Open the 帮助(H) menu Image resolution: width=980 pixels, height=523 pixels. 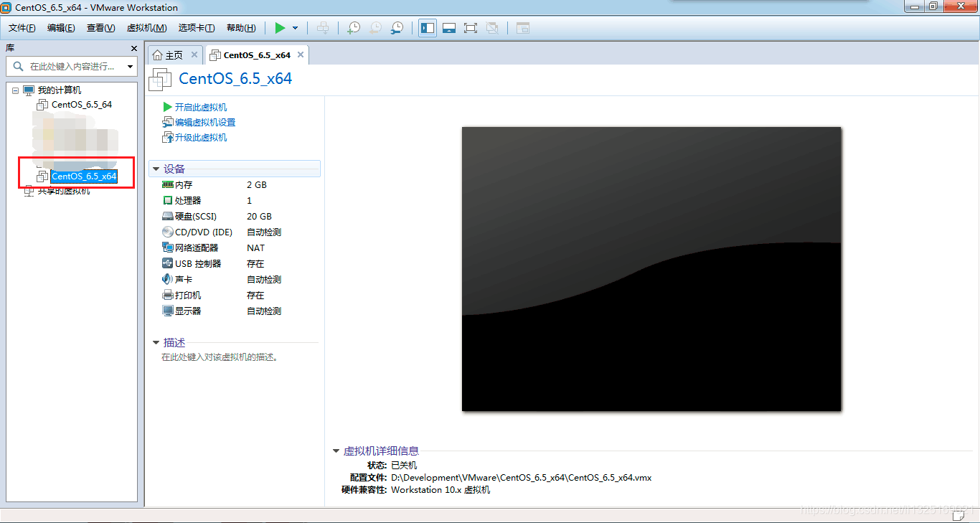pyautogui.click(x=241, y=28)
